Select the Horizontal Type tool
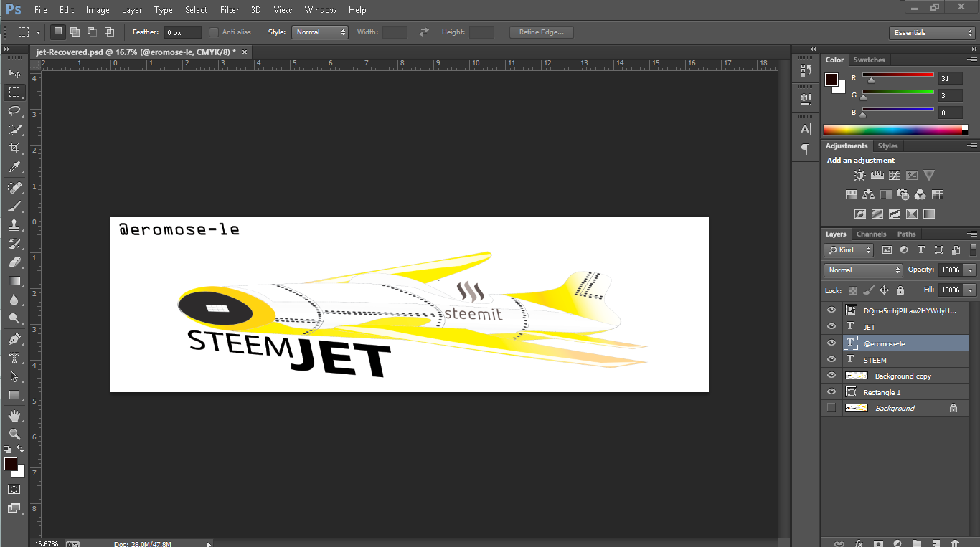The width and height of the screenshot is (980, 547). click(14, 357)
